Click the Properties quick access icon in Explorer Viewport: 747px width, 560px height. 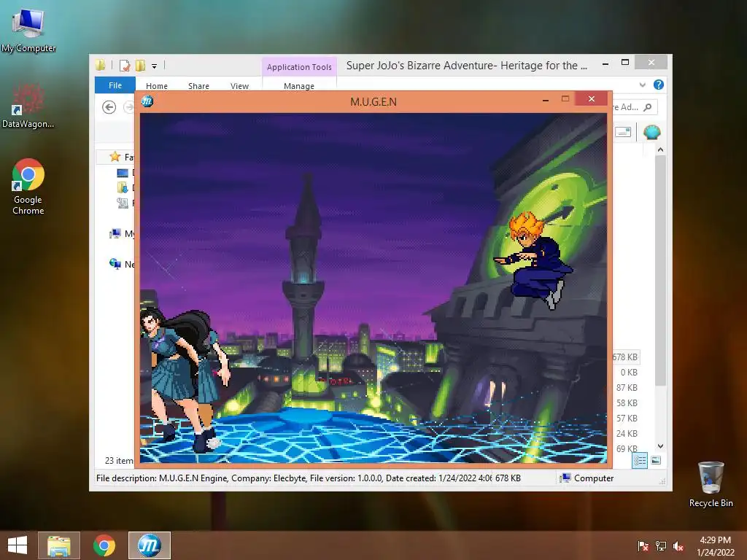[124, 65]
